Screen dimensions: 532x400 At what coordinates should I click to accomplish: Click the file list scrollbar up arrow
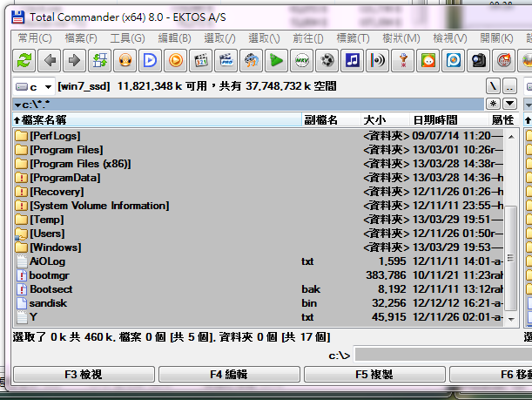[x=511, y=137]
